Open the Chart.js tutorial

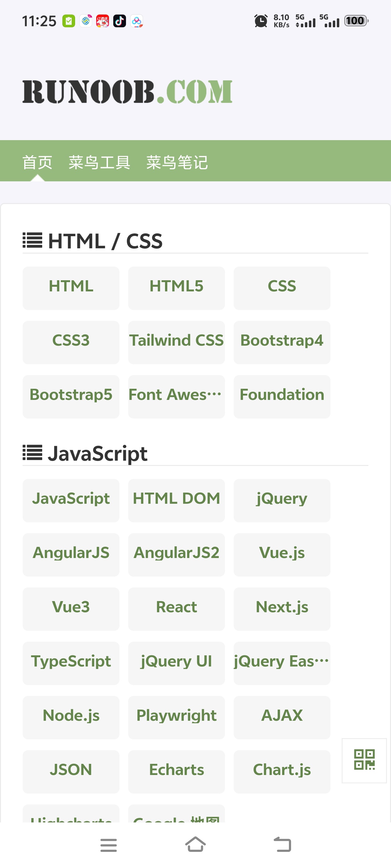click(282, 772)
